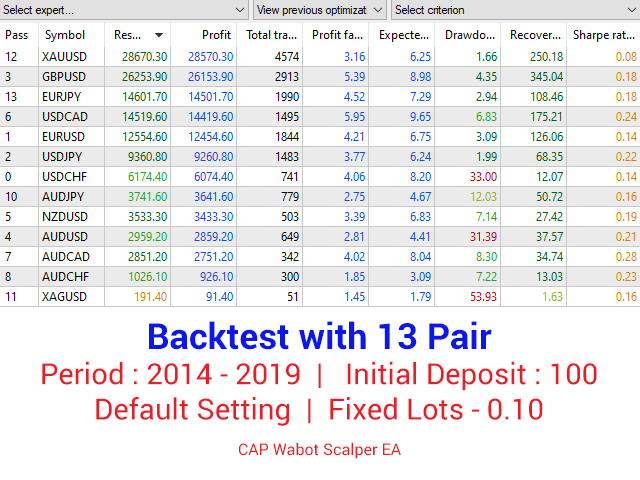
Task: Open the Select expert dropdown
Action: 124,10
